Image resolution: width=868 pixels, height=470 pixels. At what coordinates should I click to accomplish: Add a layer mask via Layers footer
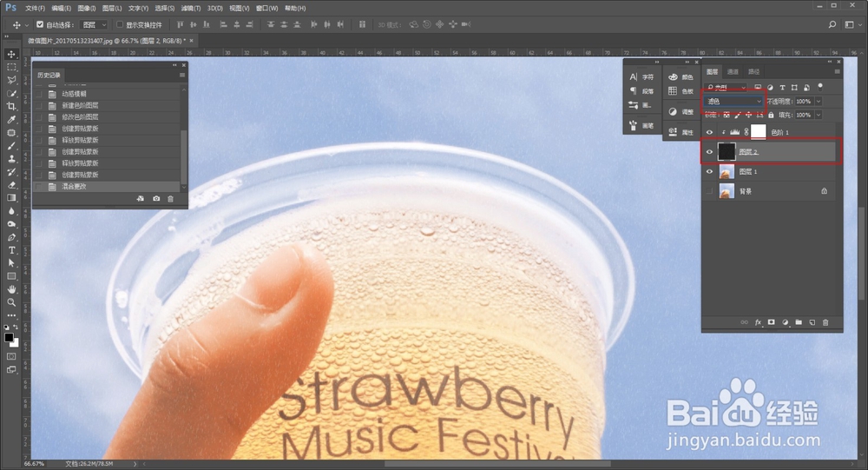coord(771,322)
